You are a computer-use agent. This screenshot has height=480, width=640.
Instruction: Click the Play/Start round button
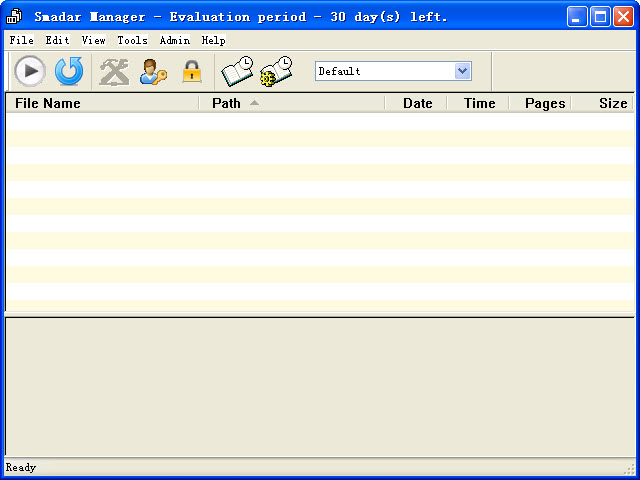pos(30,71)
